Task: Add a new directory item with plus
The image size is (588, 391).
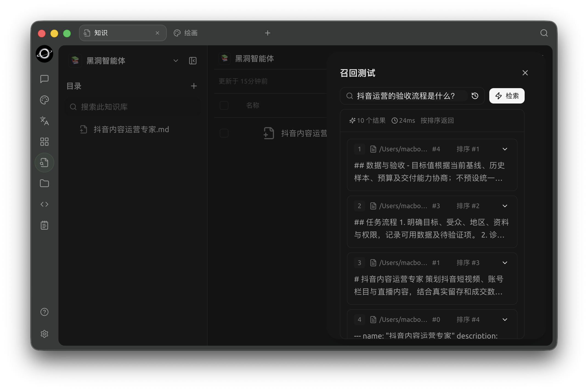Action: click(194, 86)
